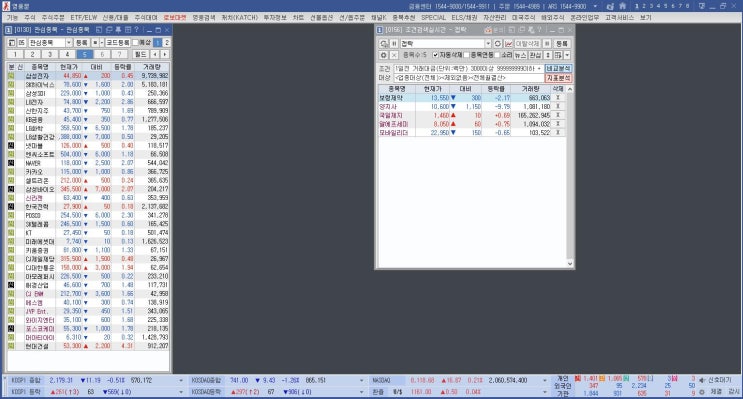Select watchlist tab 3
Screen dimensions: 743x399
point(50,54)
